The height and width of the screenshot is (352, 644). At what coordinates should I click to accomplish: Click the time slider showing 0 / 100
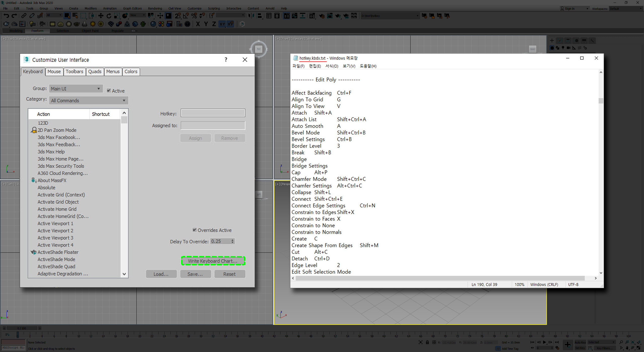pyautogui.click(x=22, y=328)
